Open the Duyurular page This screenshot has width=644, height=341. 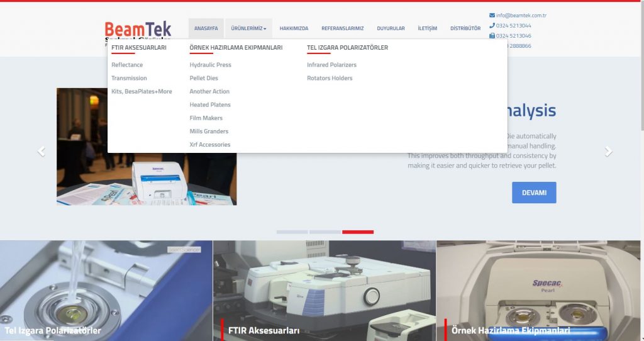[391, 28]
